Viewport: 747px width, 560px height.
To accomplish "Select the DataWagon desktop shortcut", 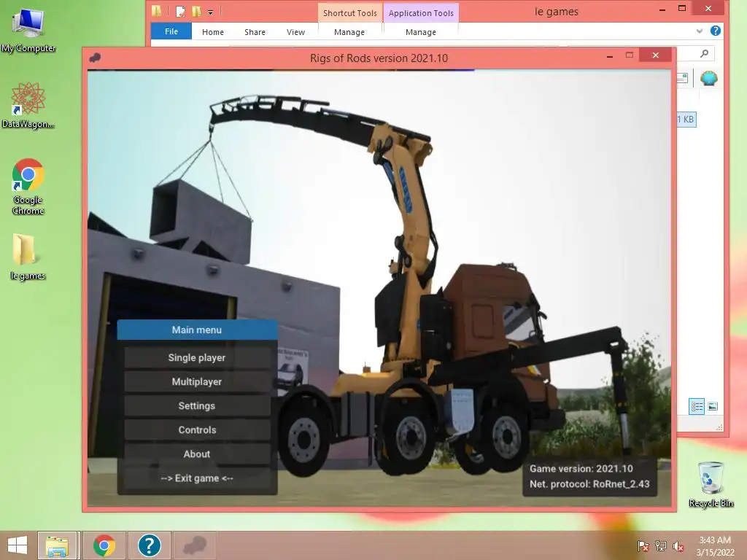I will pyautogui.click(x=28, y=105).
